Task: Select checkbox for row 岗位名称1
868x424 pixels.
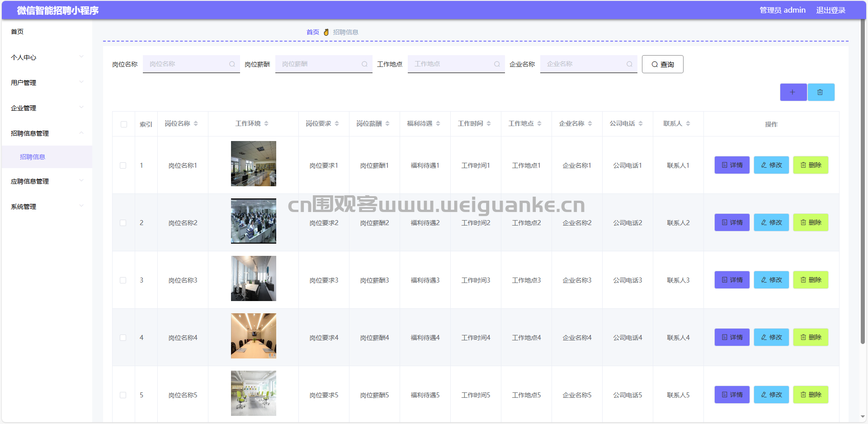Action: pyautogui.click(x=123, y=165)
